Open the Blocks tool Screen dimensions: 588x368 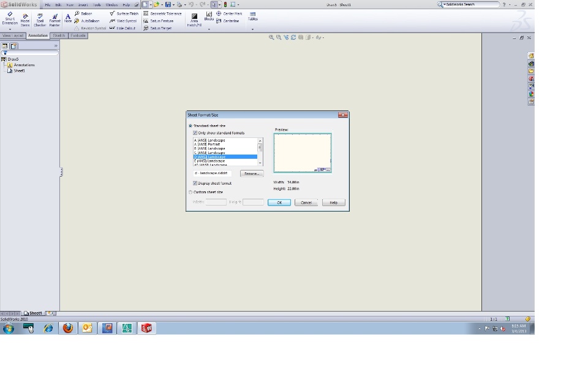[209, 16]
